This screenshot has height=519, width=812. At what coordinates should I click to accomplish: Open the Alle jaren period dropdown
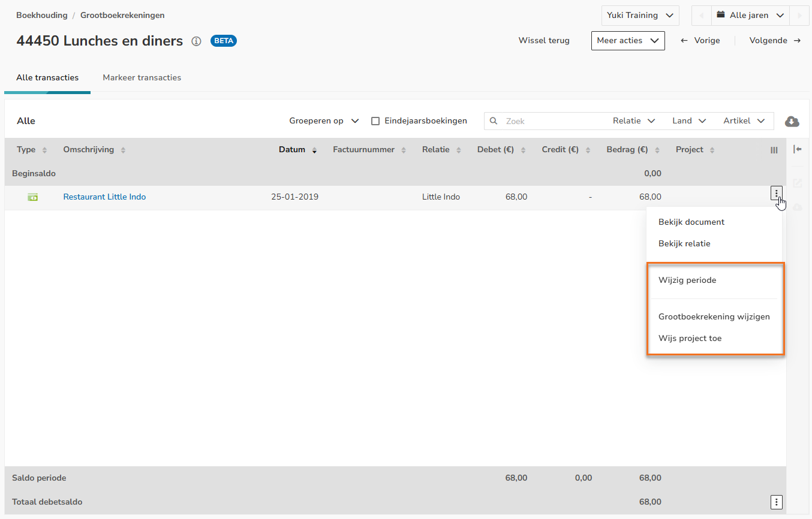pos(750,16)
